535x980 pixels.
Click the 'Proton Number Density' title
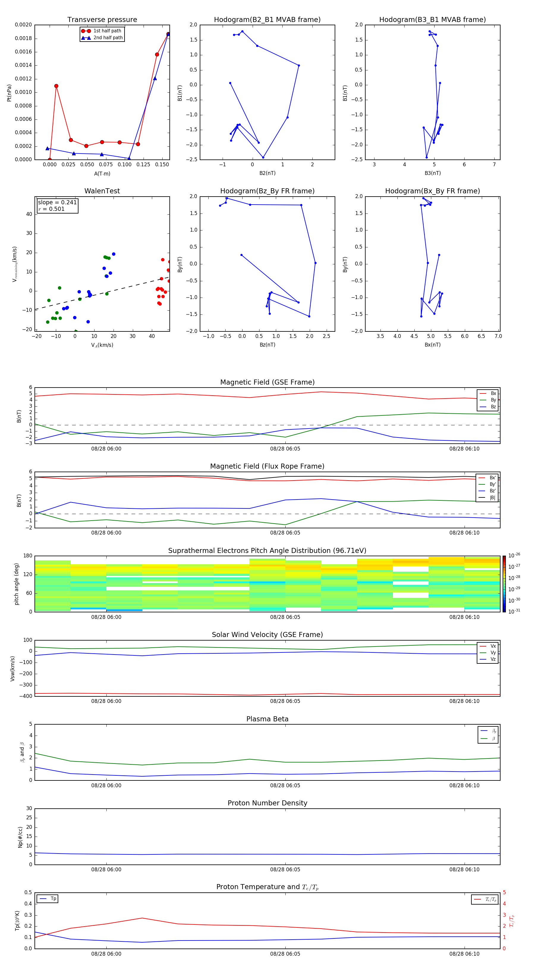(x=267, y=803)
